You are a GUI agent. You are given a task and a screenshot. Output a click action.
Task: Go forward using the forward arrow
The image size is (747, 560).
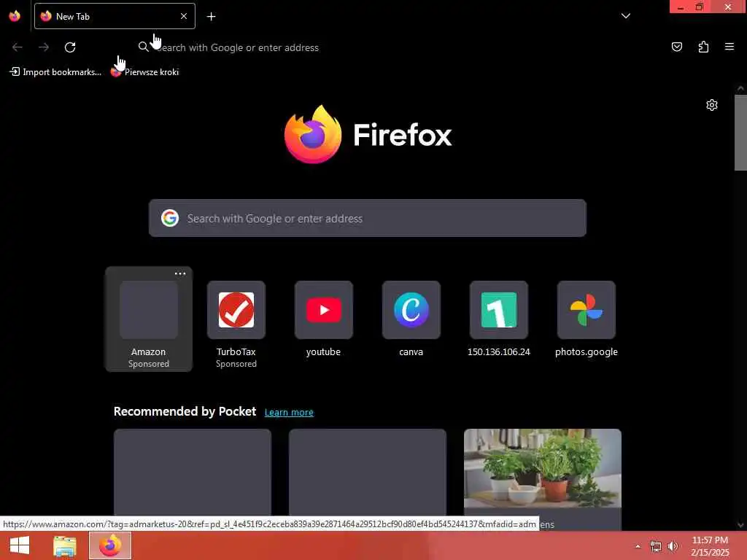click(44, 47)
